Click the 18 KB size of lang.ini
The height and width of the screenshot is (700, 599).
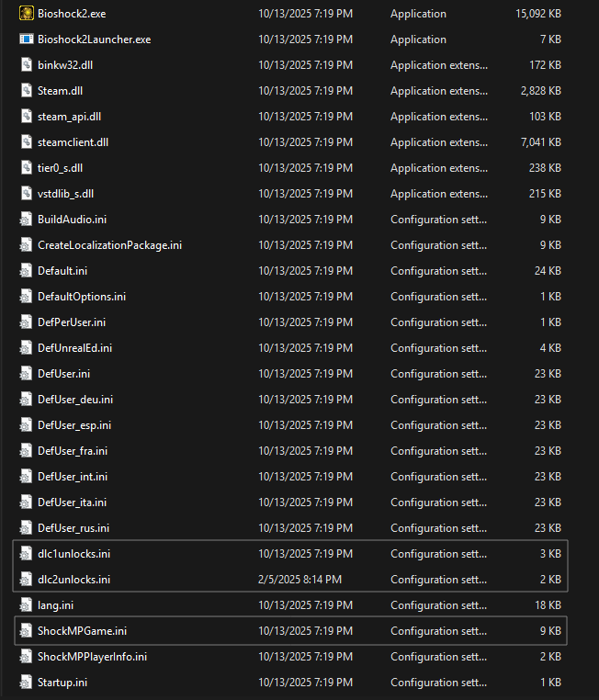[548, 605]
